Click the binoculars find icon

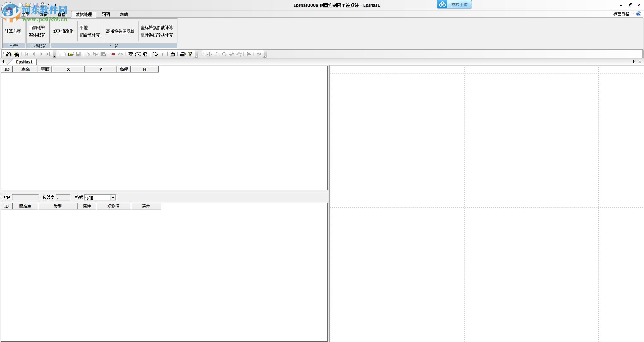9,54
